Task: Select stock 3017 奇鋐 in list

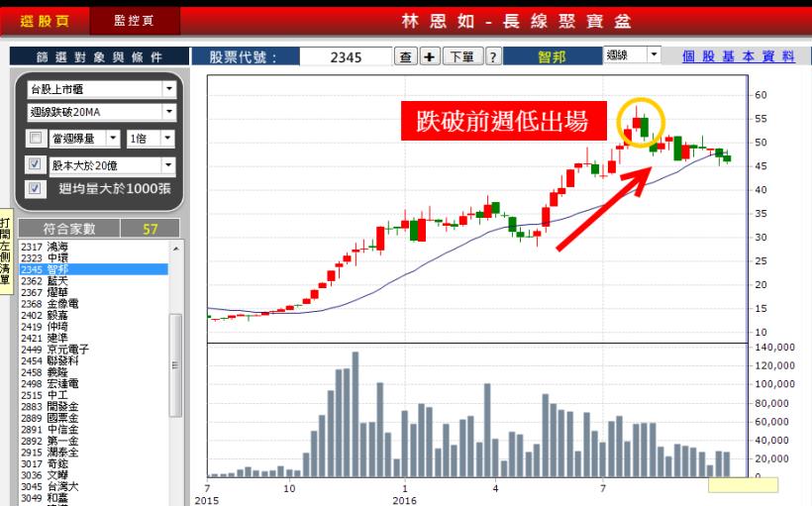Action: pyautogui.click(x=93, y=463)
